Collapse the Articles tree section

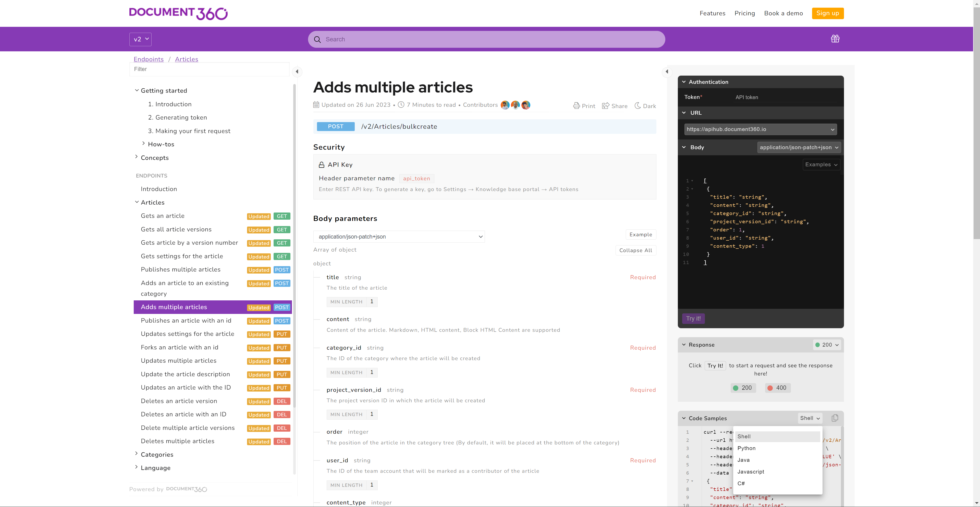point(137,202)
